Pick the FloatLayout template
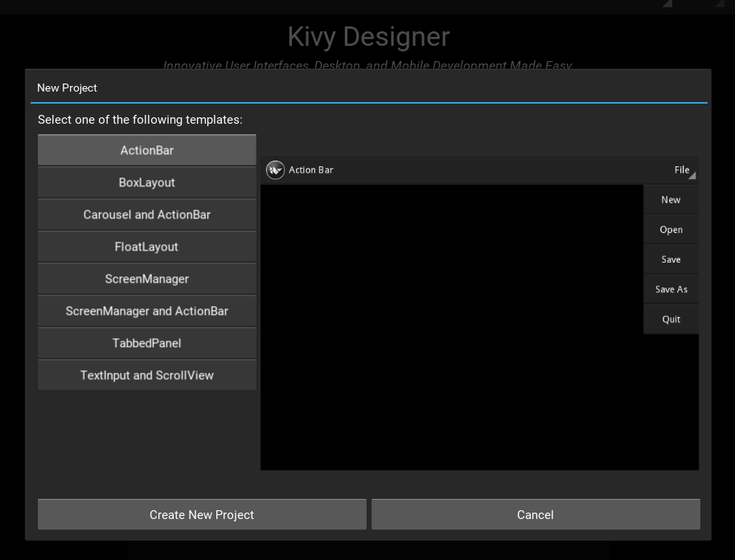735x560 pixels. 146,247
